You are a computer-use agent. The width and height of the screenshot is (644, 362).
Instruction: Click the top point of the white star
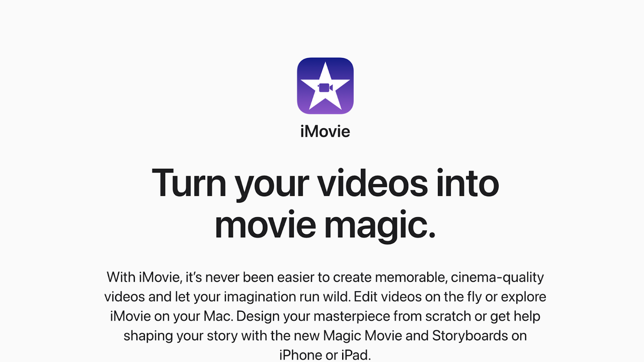[x=325, y=65]
